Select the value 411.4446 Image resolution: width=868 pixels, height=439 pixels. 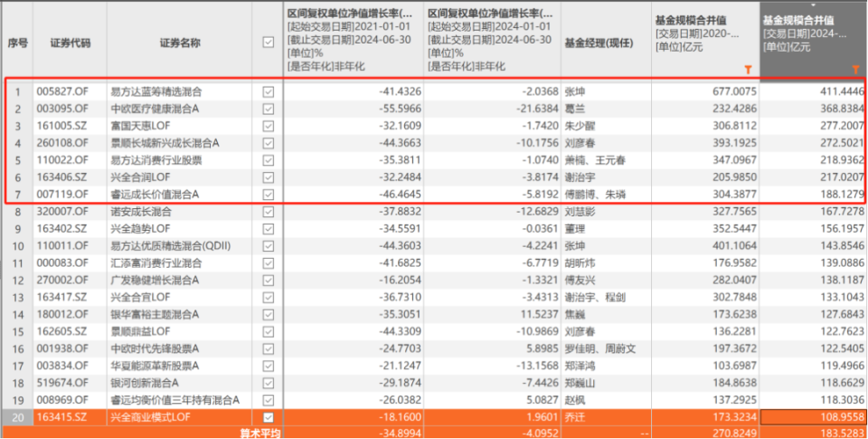point(842,92)
